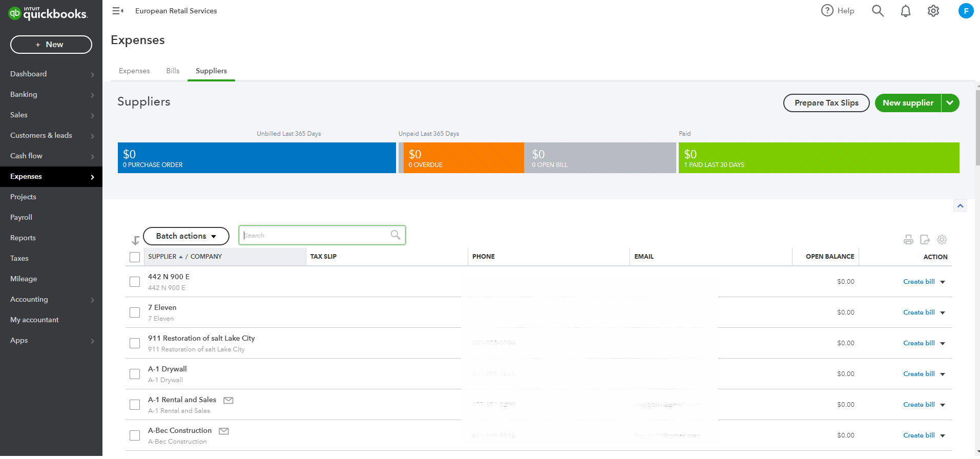Open the user profile avatar F
Viewport: 980px width, 459px height.
[x=966, y=11]
